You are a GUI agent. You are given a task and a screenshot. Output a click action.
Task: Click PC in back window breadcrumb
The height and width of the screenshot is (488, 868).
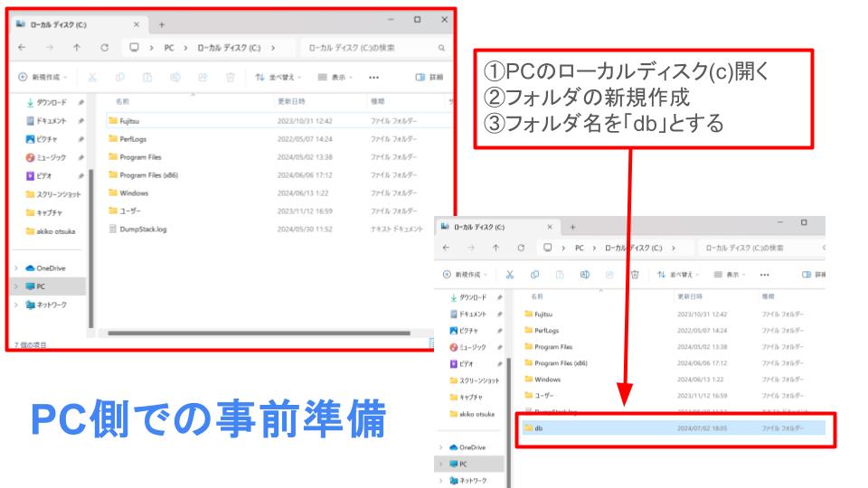(169, 48)
